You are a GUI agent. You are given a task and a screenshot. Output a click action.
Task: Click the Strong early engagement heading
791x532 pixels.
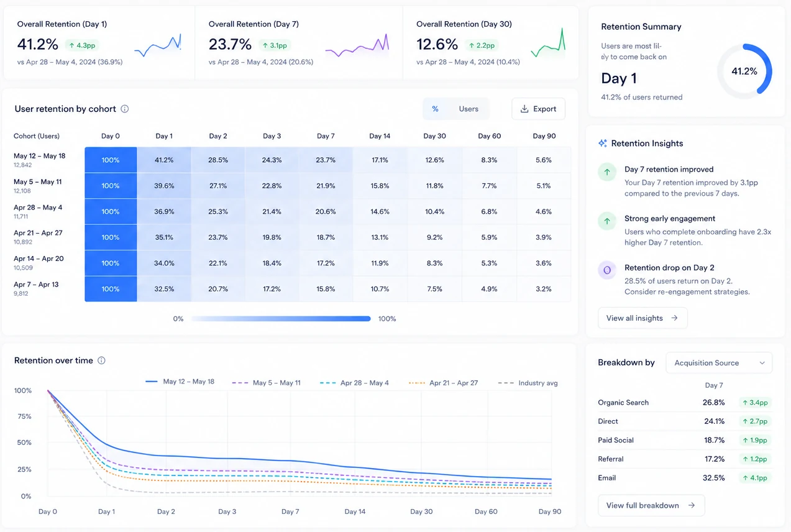click(670, 219)
